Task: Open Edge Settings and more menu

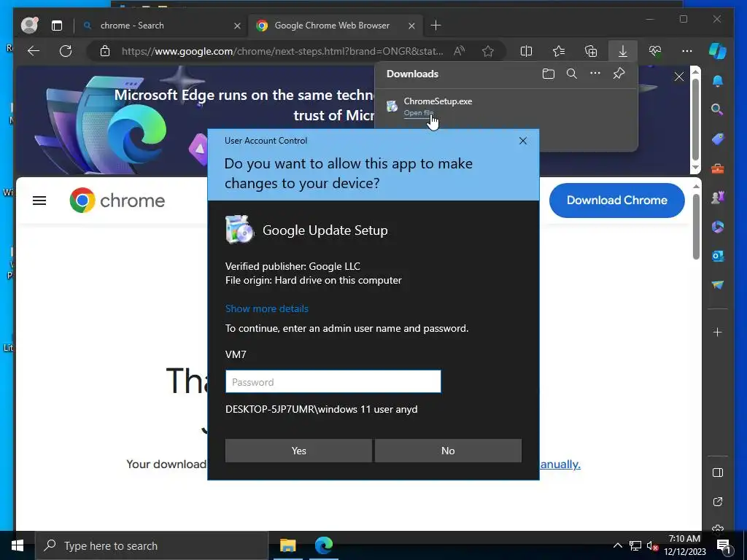Action: [x=687, y=51]
